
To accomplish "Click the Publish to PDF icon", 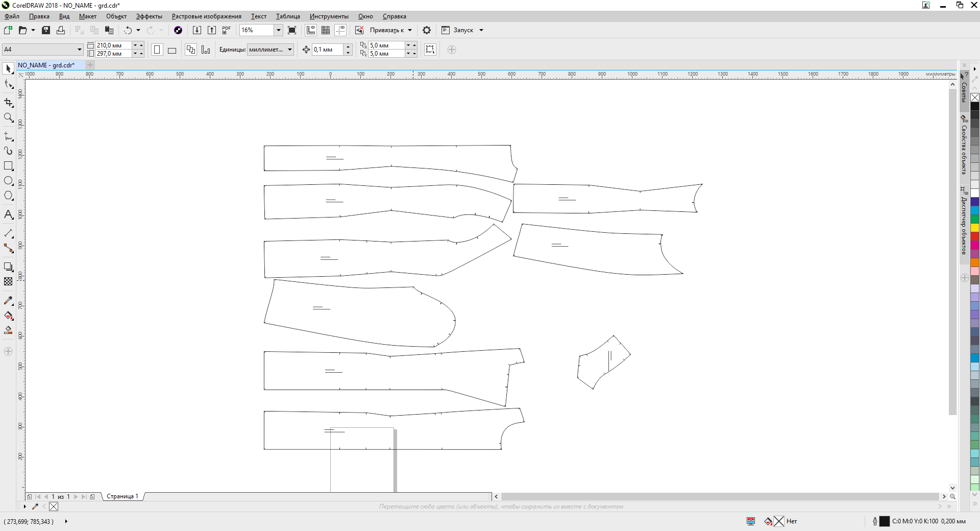I will [227, 30].
